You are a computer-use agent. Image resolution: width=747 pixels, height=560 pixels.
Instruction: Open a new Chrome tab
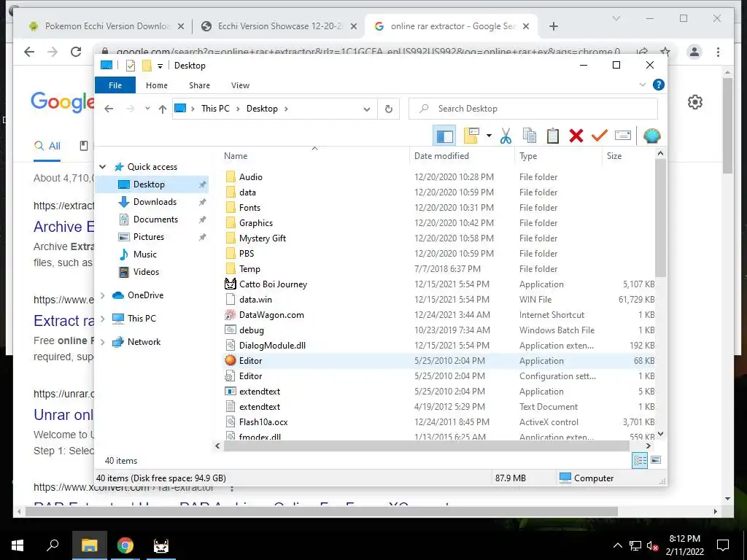[554, 26]
